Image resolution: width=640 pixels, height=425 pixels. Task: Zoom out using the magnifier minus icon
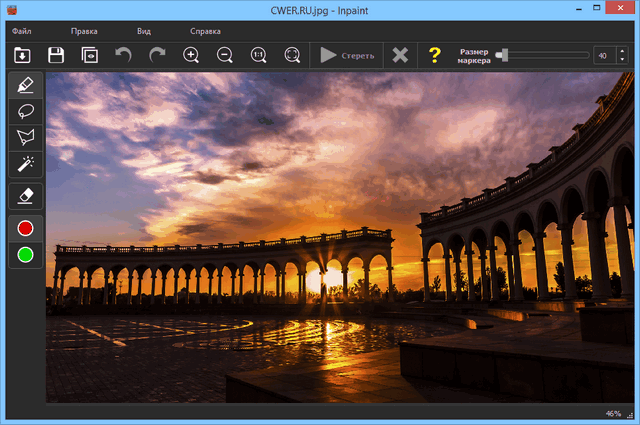point(225,55)
